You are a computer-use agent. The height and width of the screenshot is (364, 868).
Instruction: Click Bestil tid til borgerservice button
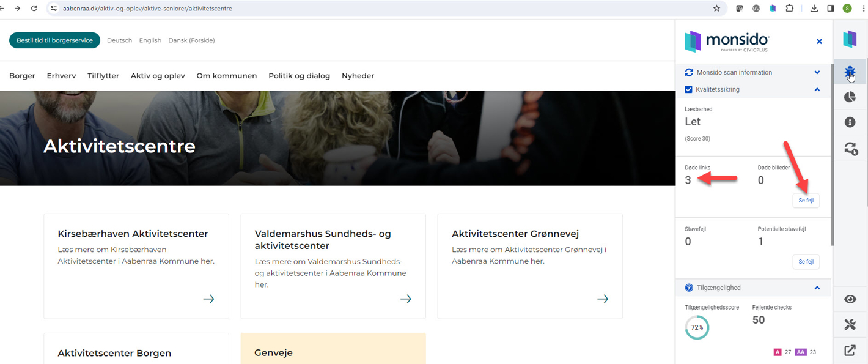click(x=54, y=40)
